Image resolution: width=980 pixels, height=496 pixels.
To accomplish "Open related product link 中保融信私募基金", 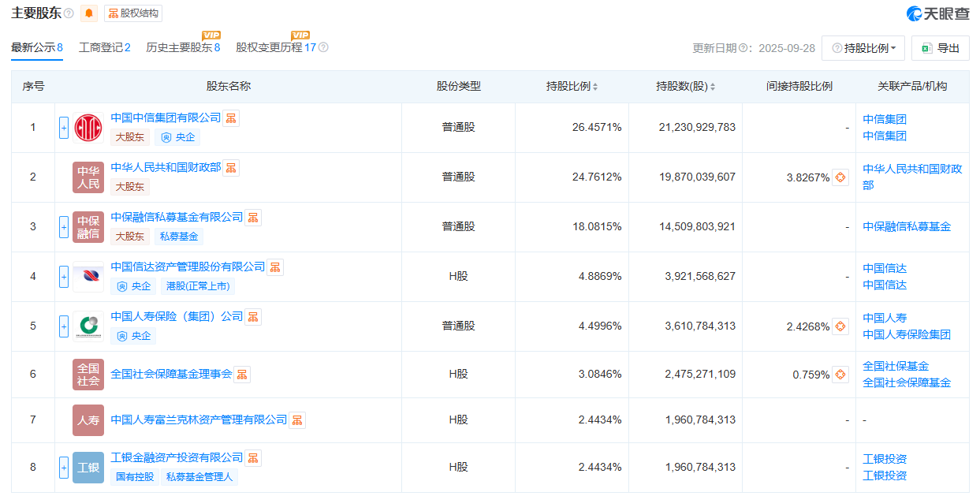I will click(x=907, y=227).
